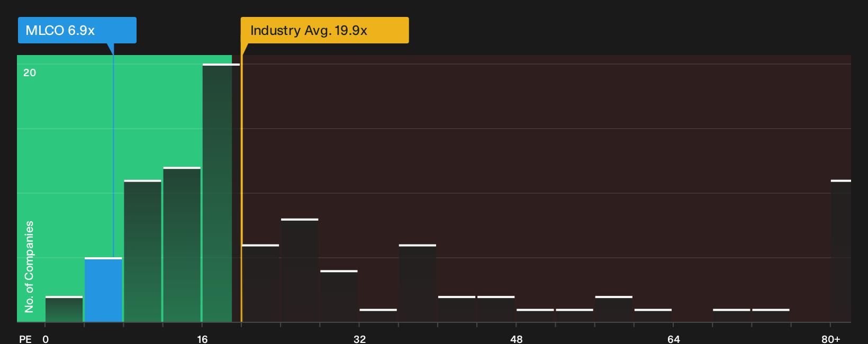Click the yellow Industry Avg. 19.9x label
Viewport: 868px width, 344px height.
(x=324, y=30)
